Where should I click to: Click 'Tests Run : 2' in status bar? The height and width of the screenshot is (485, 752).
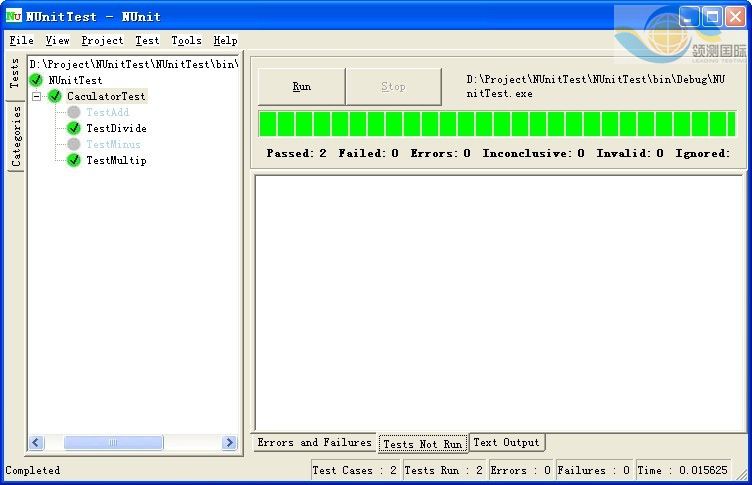(444, 470)
